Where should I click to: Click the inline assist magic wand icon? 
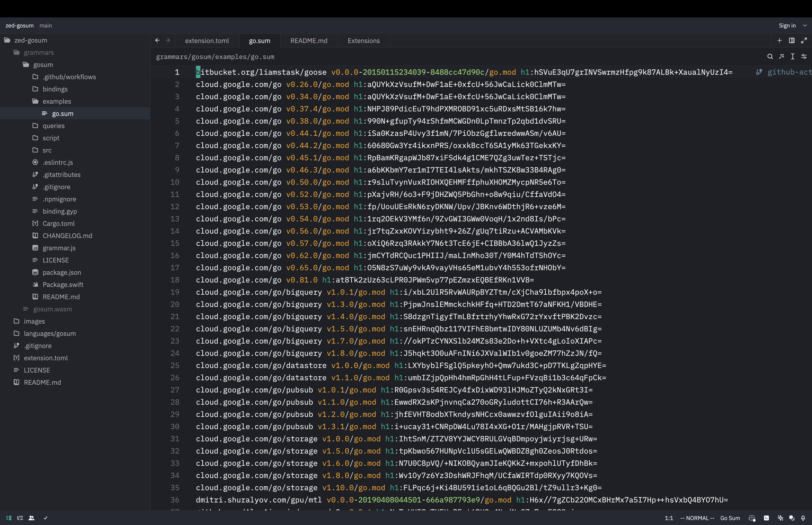(x=781, y=57)
